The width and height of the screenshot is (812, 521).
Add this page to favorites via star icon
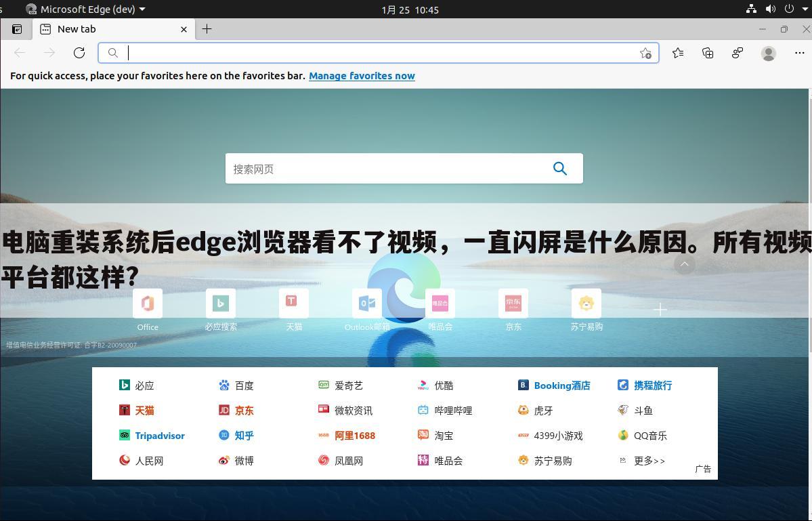pyautogui.click(x=645, y=53)
